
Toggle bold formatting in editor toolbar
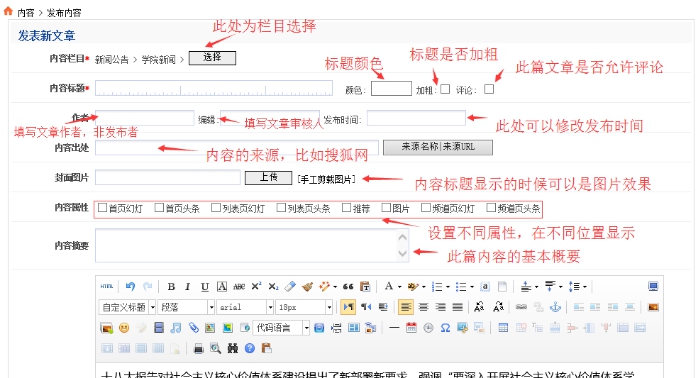point(171,287)
